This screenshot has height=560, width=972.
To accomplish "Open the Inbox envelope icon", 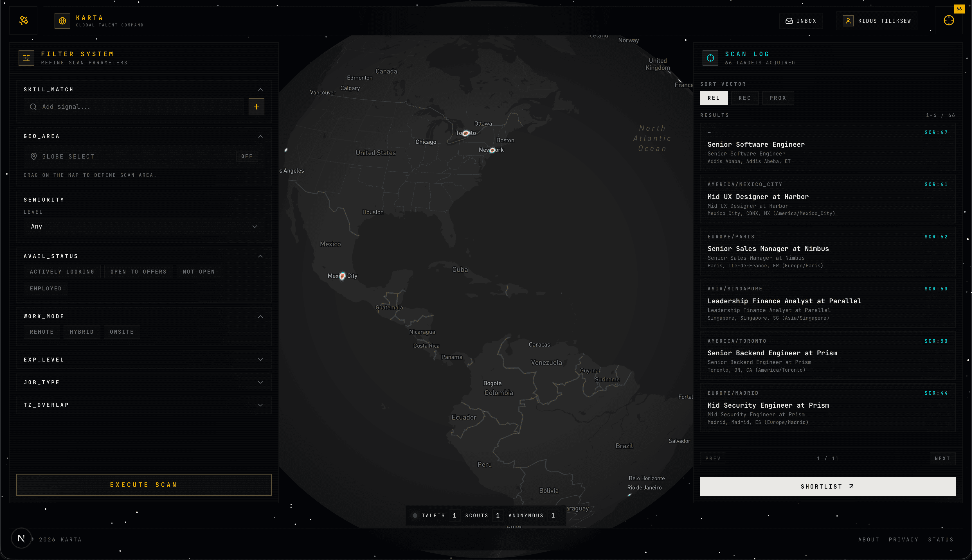I will (789, 21).
